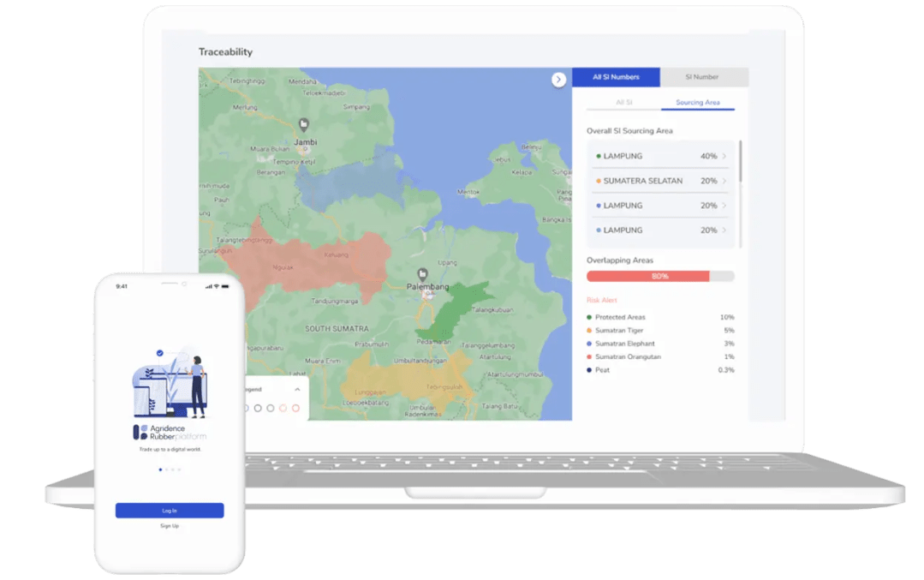This screenshot has width=924, height=580.
Task: Tap the 9:41 time on phone
Action: 122,286
